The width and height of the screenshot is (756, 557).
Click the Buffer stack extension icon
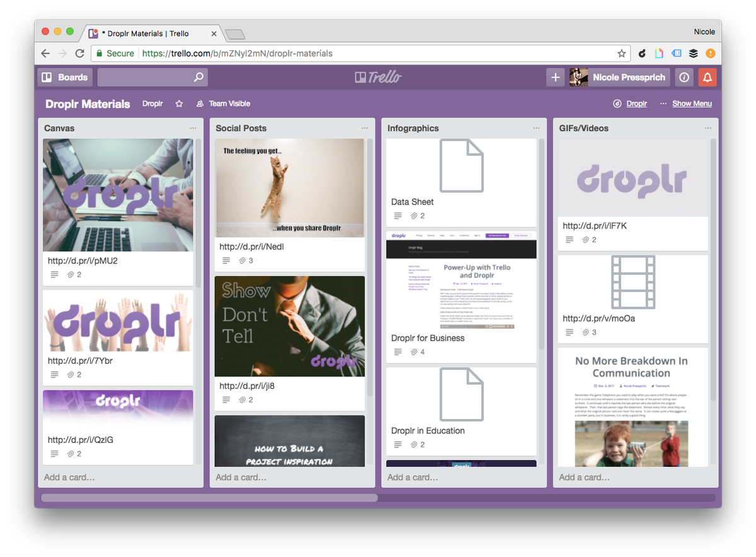[x=693, y=54]
